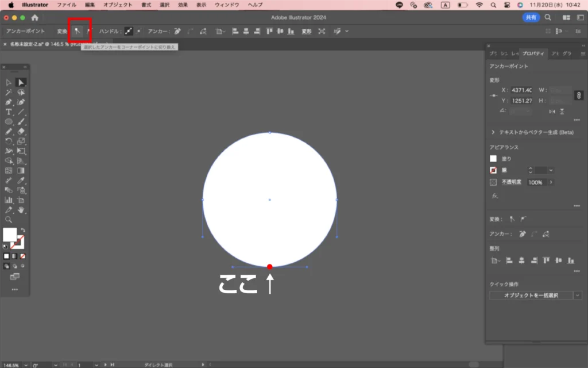Click the 共有 share button
The height and width of the screenshot is (368, 588).
tap(530, 18)
